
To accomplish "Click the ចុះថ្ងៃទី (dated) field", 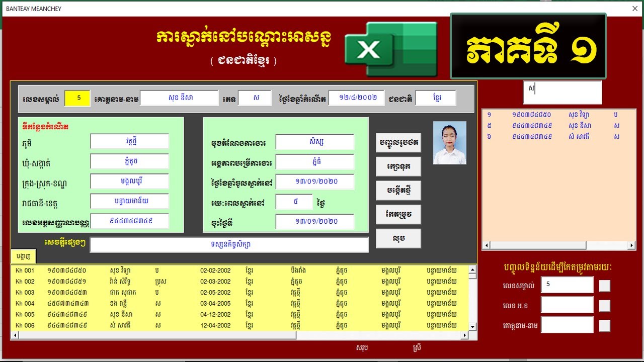I will pos(315,221).
